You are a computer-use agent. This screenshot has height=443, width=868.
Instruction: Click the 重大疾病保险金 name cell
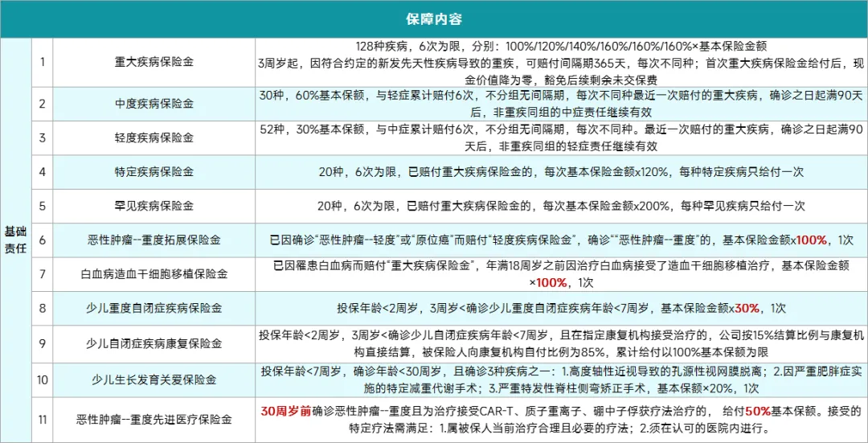click(x=154, y=61)
